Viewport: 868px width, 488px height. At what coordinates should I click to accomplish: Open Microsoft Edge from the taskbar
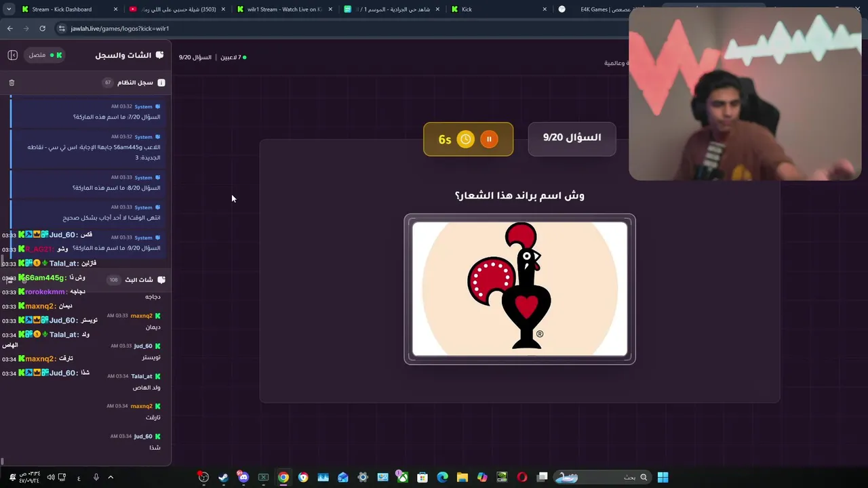[442, 477]
